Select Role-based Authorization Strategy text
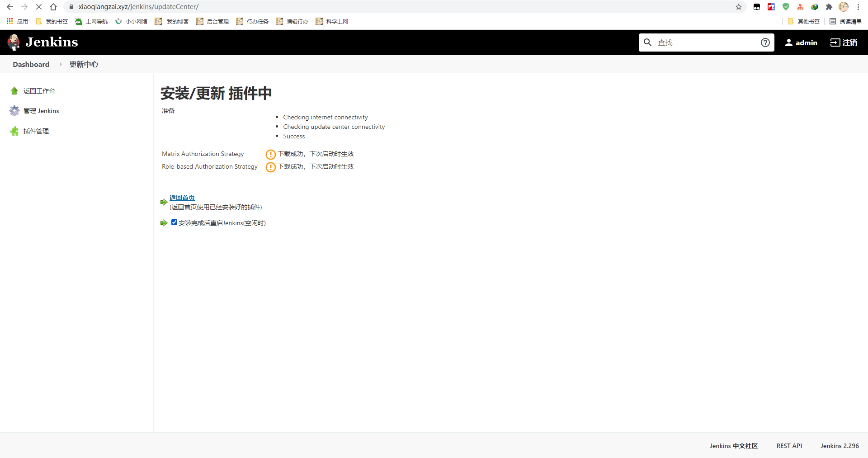868x458 pixels. pos(210,166)
